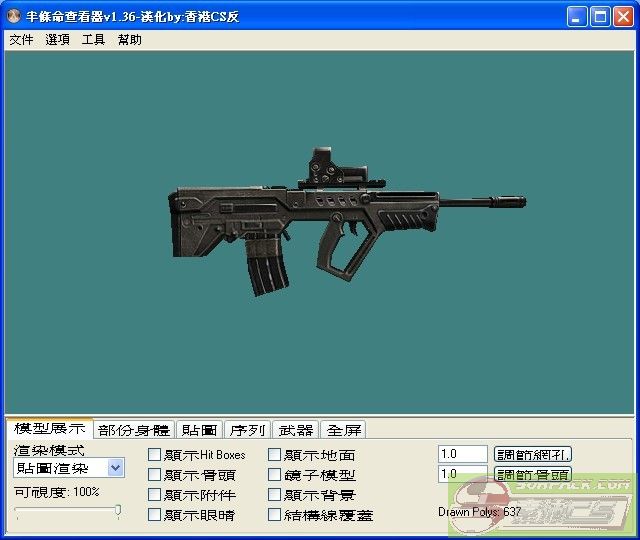Minimize the model viewer window

point(577,17)
